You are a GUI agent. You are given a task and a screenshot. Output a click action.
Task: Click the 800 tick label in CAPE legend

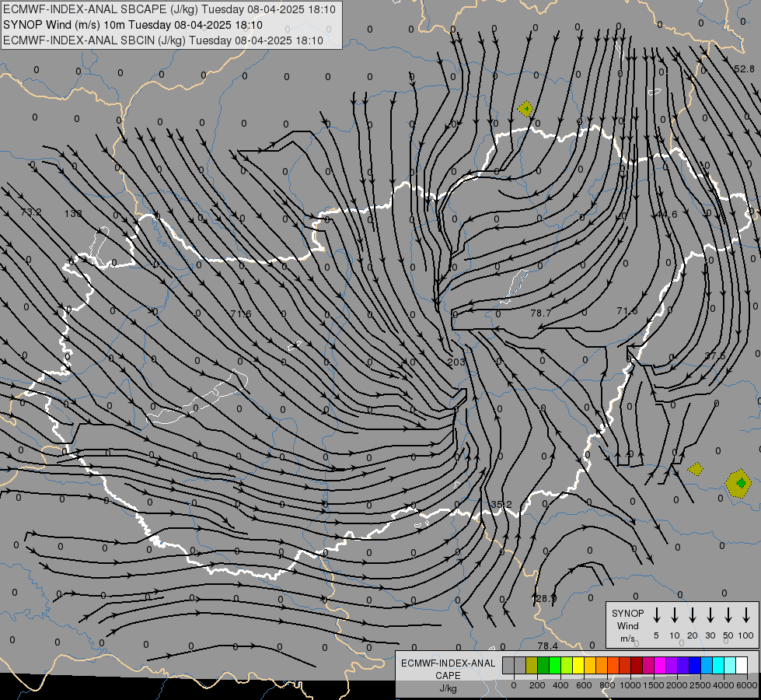click(x=607, y=685)
